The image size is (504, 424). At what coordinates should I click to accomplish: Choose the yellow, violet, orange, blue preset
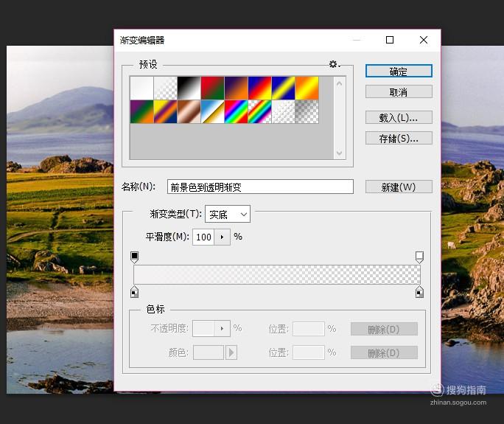(x=166, y=111)
